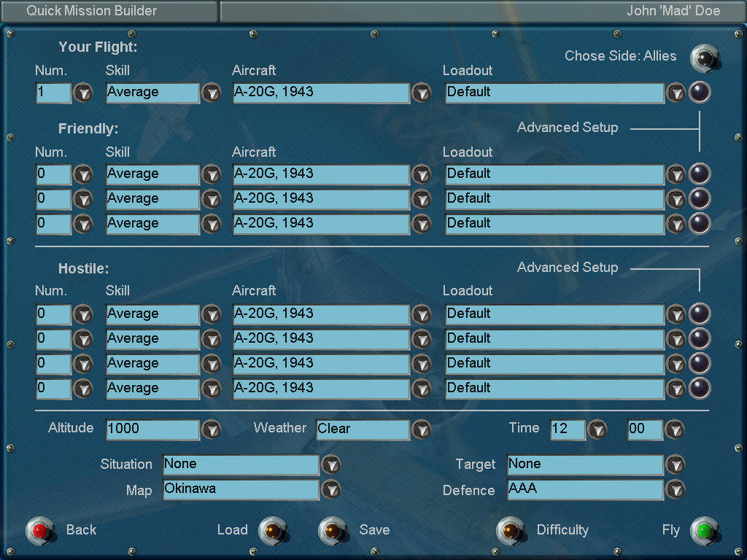Open the Target dropdown arrow
This screenshot has width=747, height=560.
pyautogui.click(x=676, y=464)
